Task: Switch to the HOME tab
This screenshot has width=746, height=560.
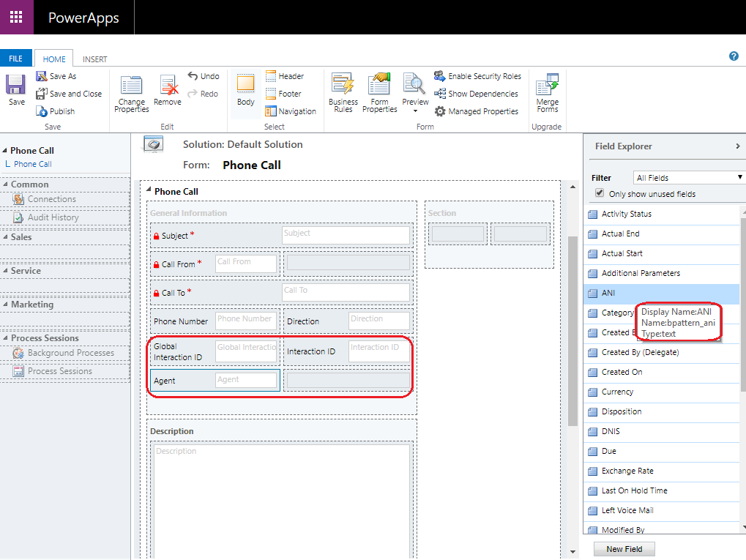Action: click(54, 59)
